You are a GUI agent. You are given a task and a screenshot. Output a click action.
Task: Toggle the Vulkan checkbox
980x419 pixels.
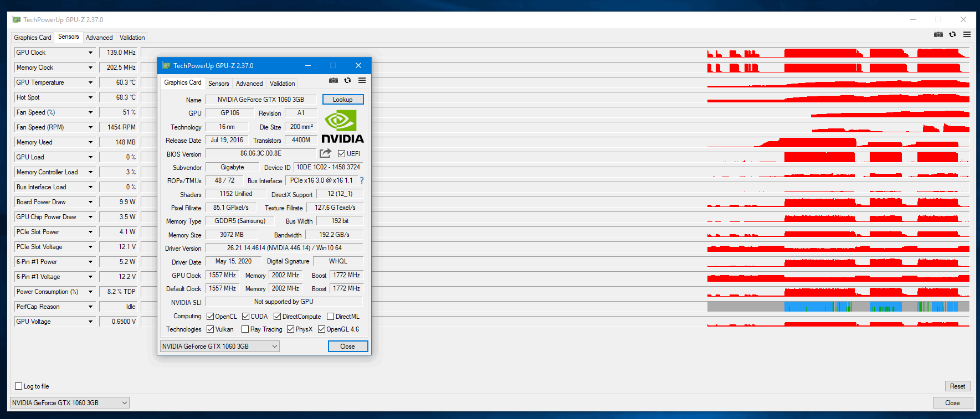coord(211,329)
